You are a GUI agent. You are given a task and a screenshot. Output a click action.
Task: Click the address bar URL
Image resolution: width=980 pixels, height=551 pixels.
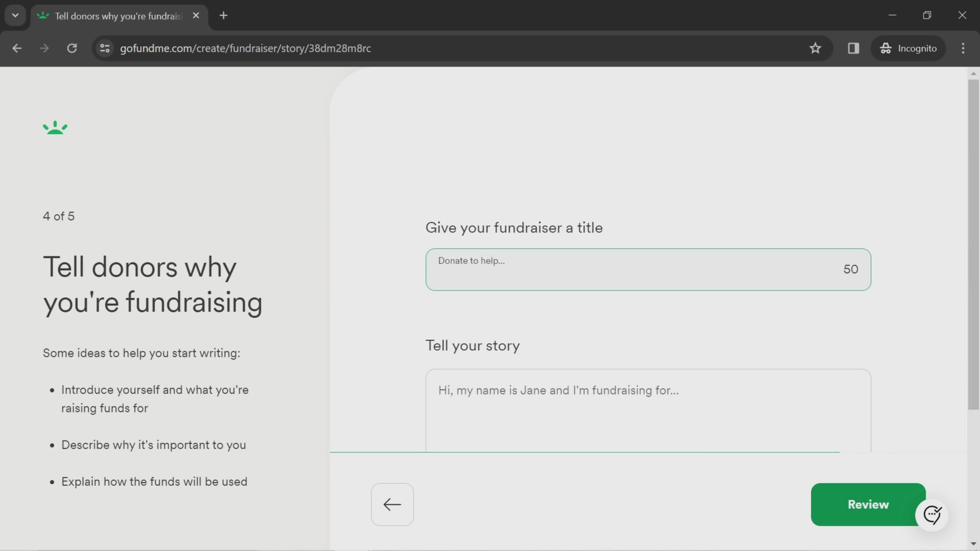[245, 48]
